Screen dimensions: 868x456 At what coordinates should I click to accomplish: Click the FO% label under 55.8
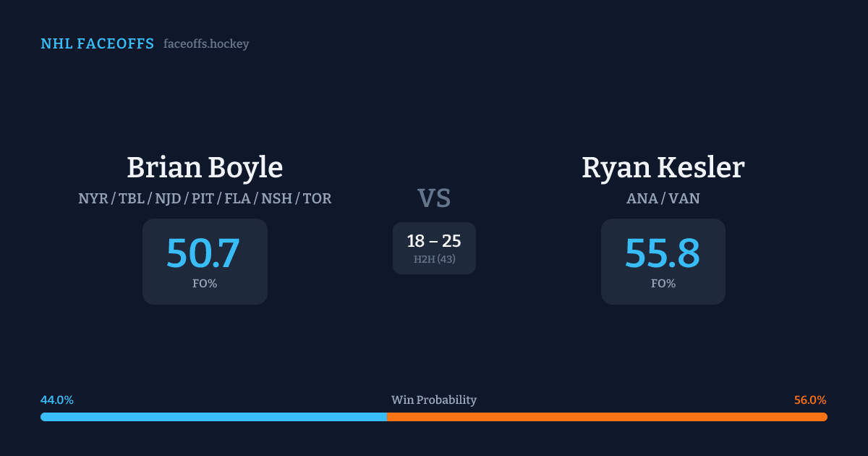click(663, 284)
